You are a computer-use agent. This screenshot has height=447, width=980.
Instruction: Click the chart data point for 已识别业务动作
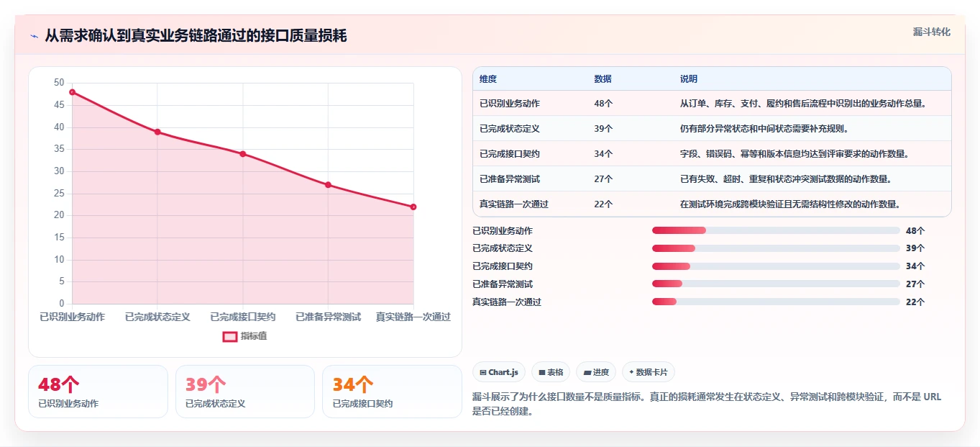point(72,92)
